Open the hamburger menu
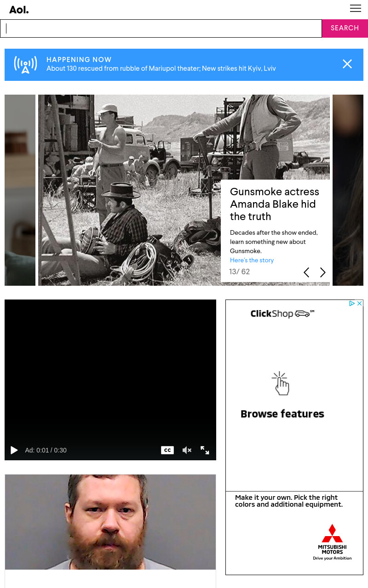368x588 pixels. coord(356,8)
